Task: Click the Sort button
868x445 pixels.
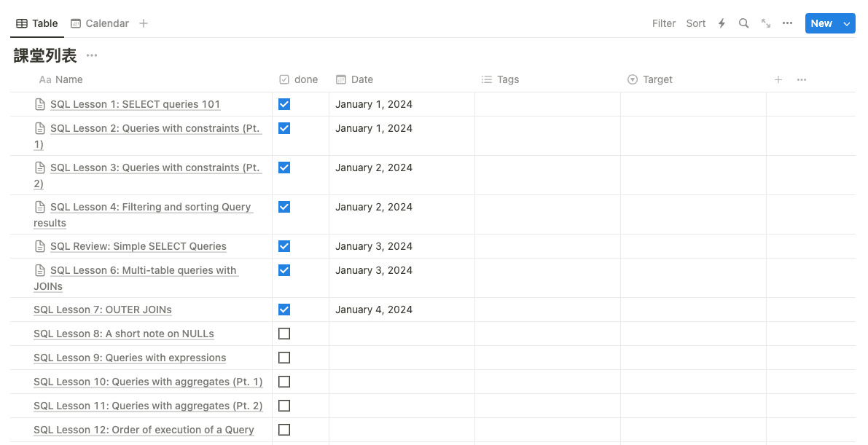Action: coord(695,23)
